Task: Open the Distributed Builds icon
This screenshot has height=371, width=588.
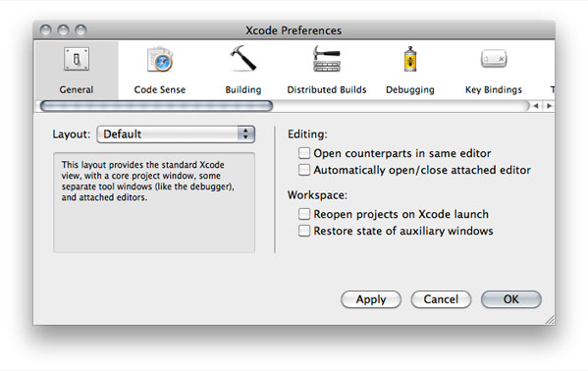Action: (327, 59)
